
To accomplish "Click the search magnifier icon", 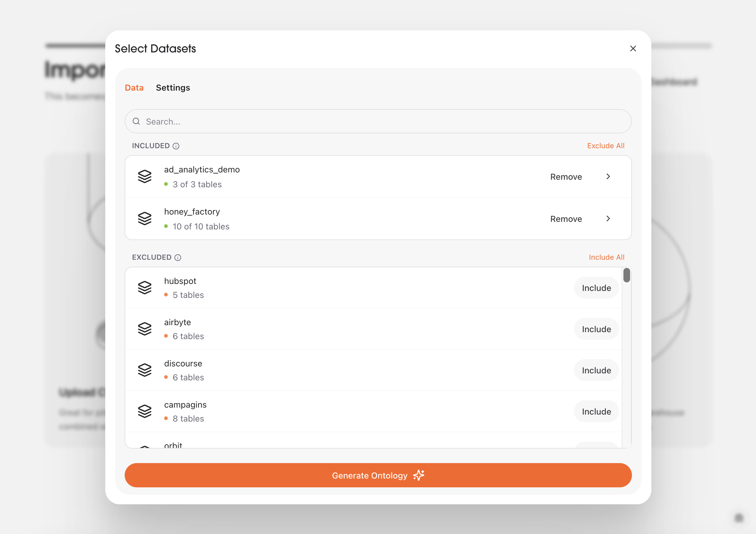I will (x=136, y=122).
